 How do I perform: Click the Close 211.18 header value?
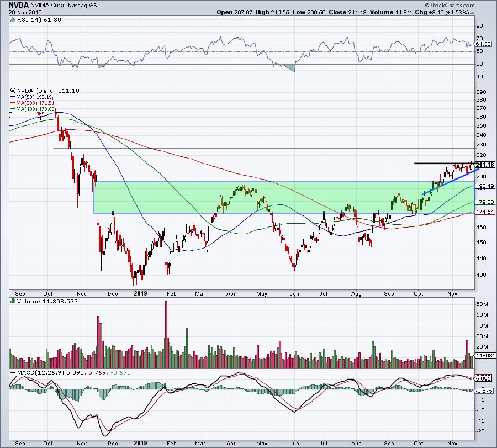348,12
